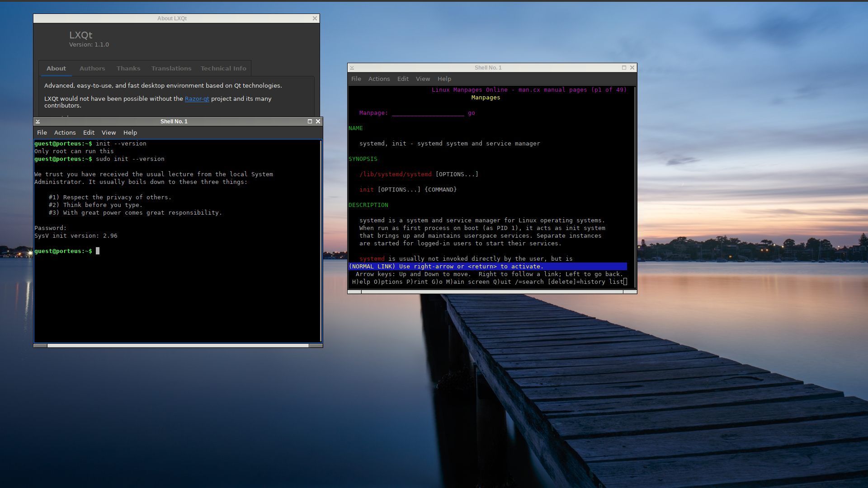
Task: Close the left Shell No. 1 terminal
Action: pos(318,122)
